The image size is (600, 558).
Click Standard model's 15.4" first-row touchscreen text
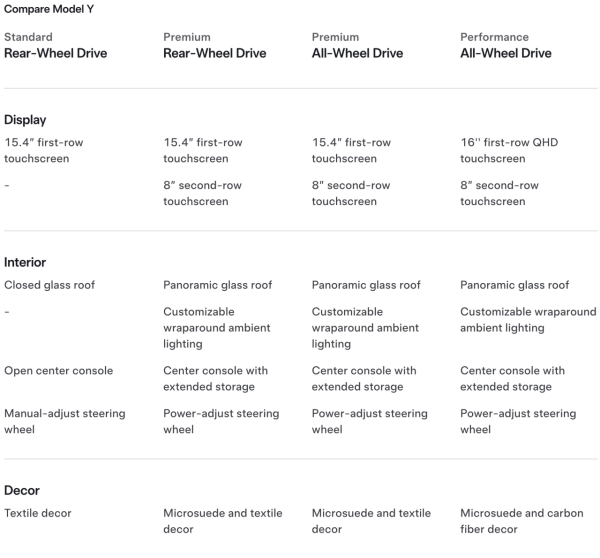click(44, 150)
